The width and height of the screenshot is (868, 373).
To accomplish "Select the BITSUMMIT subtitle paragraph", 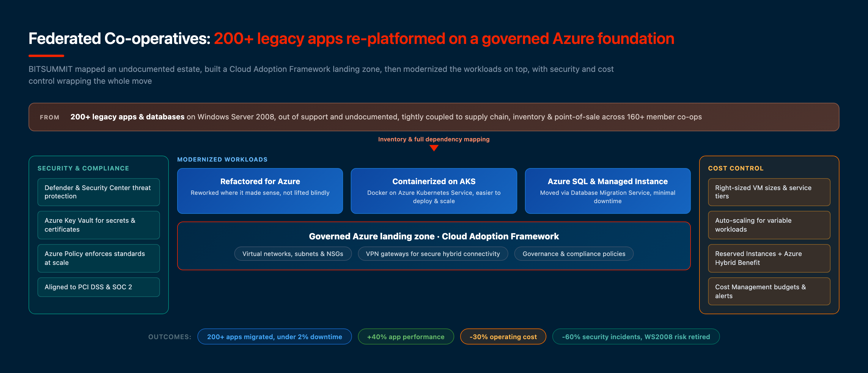I will point(321,75).
